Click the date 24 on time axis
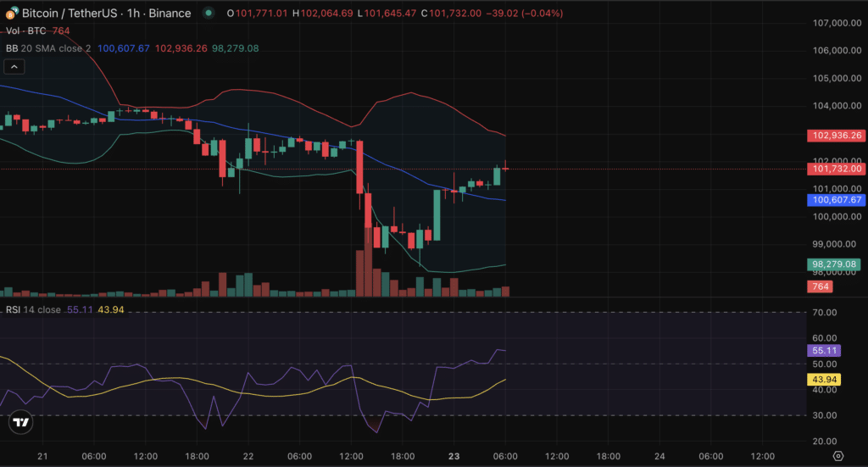Screen dimensions: 868x467 [x=659, y=457]
